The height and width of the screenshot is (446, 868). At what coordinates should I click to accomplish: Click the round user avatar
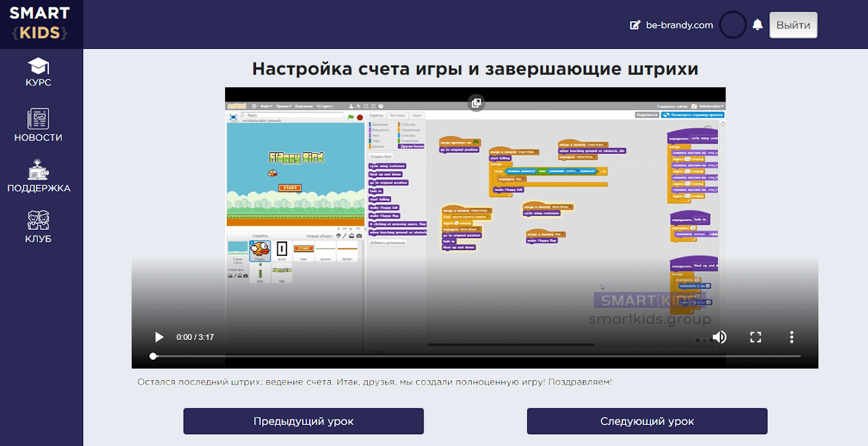pos(733,25)
